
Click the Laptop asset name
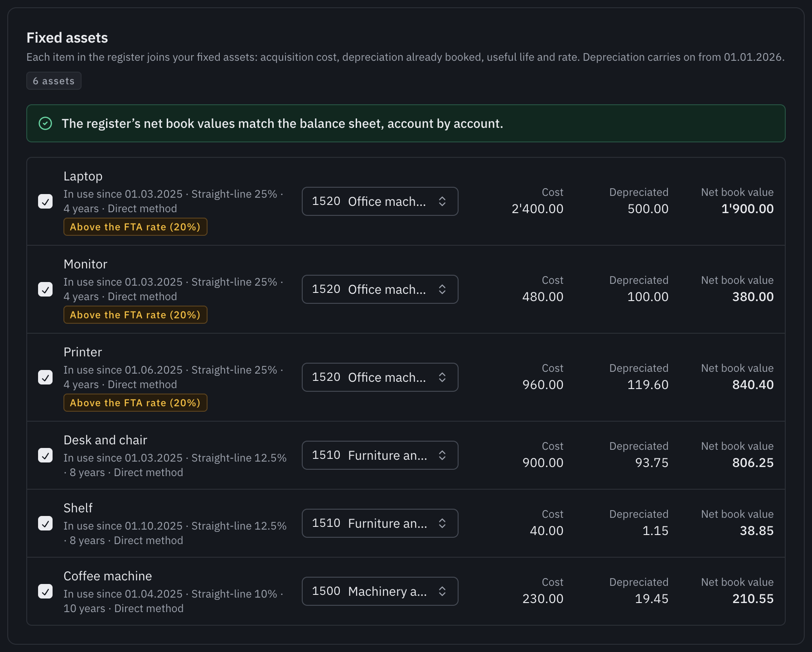[83, 176]
